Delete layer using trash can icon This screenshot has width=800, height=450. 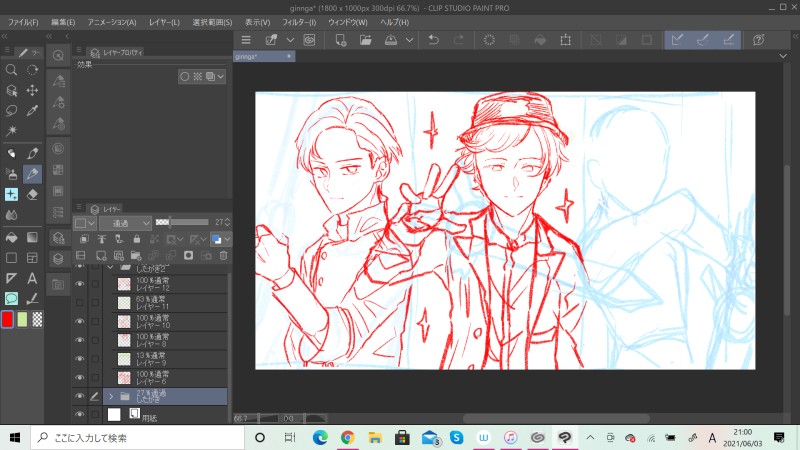click(x=223, y=256)
